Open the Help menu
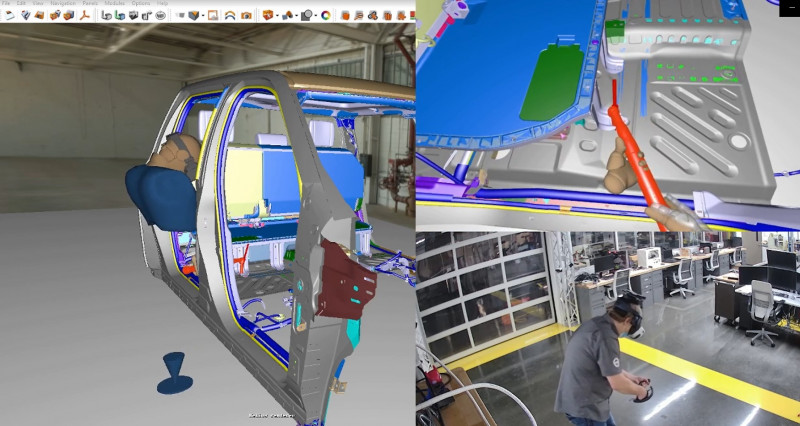 (162, 4)
